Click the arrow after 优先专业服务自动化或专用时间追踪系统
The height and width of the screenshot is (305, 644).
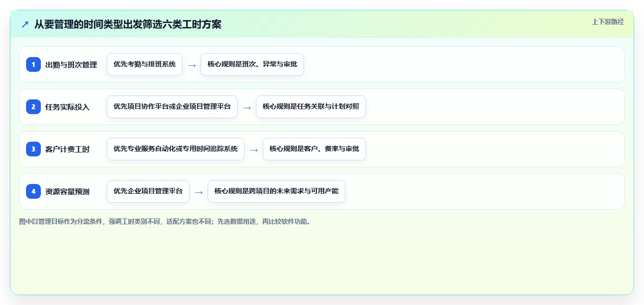coord(254,150)
